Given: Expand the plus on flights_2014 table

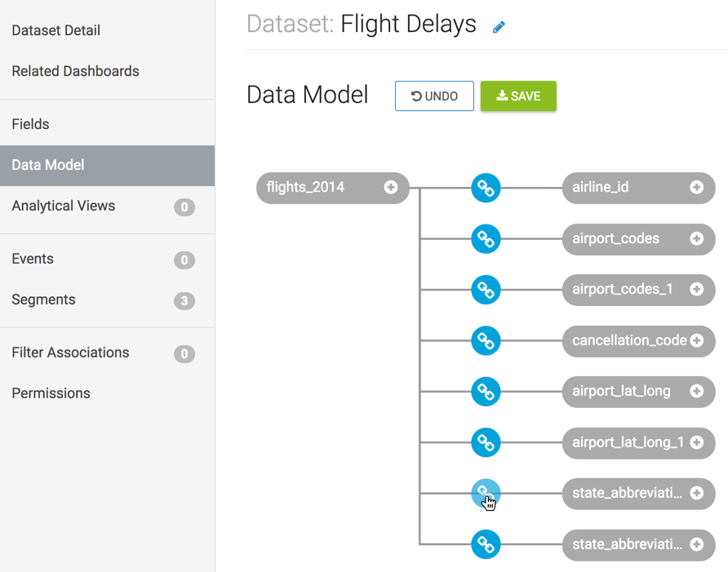Looking at the screenshot, I should coord(391,188).
